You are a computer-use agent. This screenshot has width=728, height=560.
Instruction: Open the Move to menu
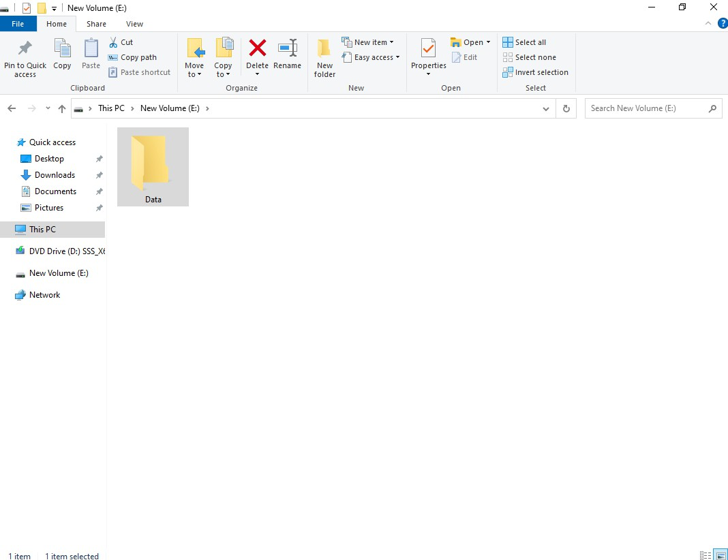coord(194,59)
